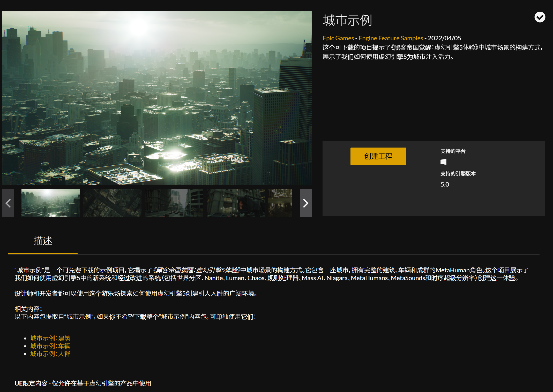Viewport: 553px width, 392px height.
Task: Open the 城市示例:人群 link
Action: 50,354
